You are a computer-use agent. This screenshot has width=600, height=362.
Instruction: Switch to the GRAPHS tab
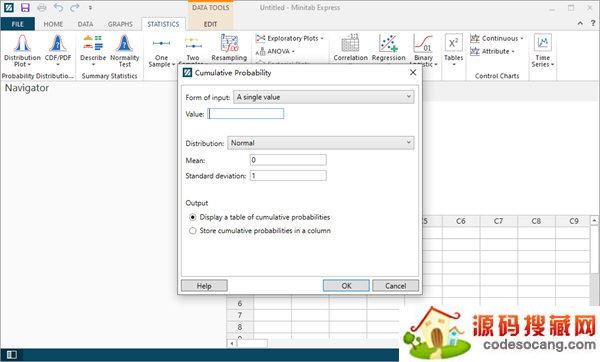pos(120,24)
